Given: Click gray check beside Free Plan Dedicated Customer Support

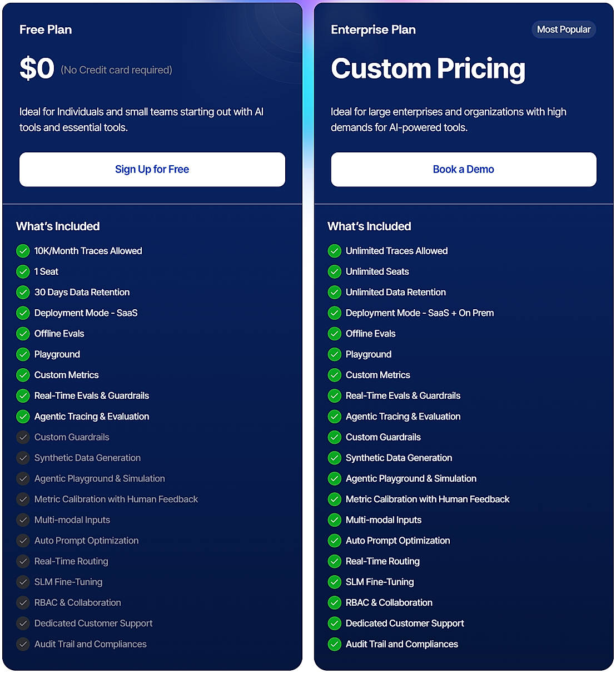Looking at the screenshot, I should pyautogui.click(x=23, y=623).
